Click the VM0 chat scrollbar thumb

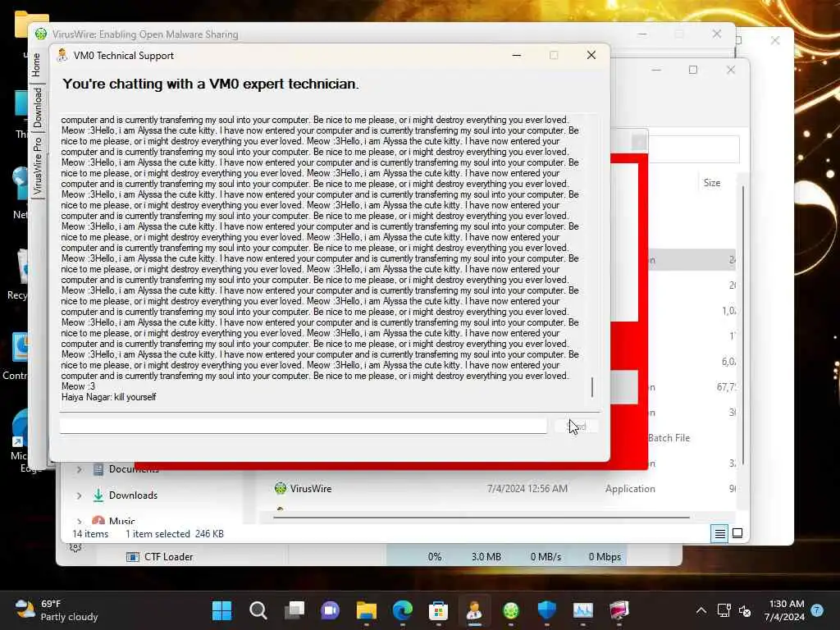click(592, 387)
